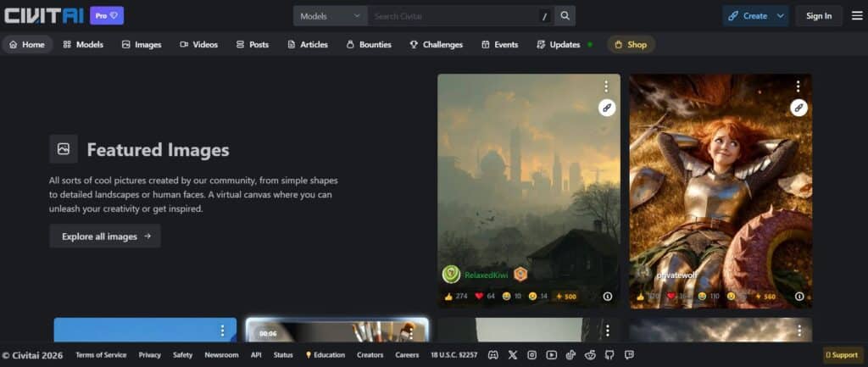Open Terms of Service link
This screenshot has width=868, height=367.
(101, 355)
